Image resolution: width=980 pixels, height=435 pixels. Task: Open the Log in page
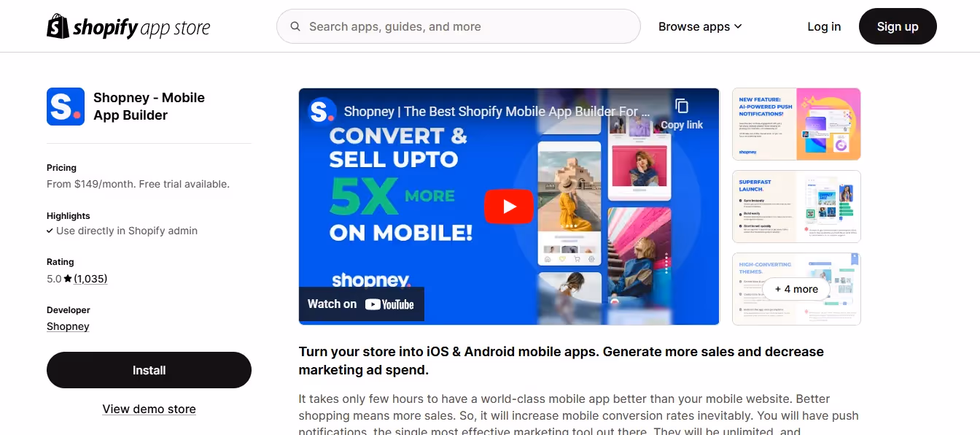[824, 26]
